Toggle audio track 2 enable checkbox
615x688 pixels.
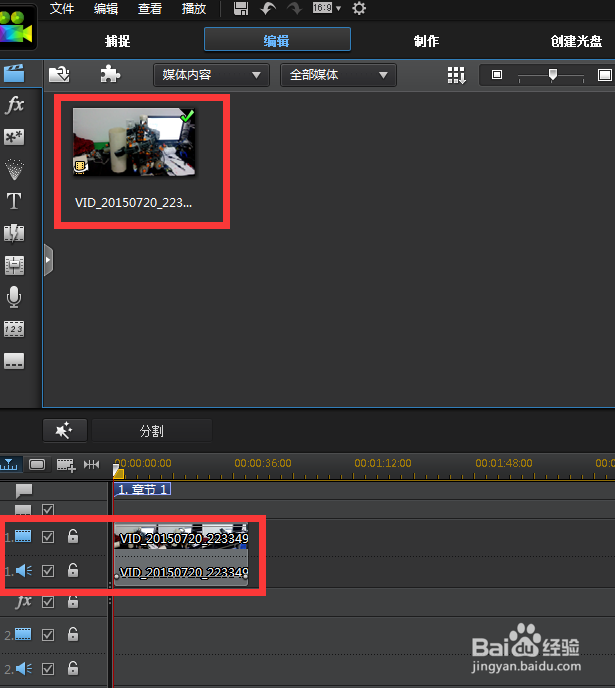tap(48, 669)
